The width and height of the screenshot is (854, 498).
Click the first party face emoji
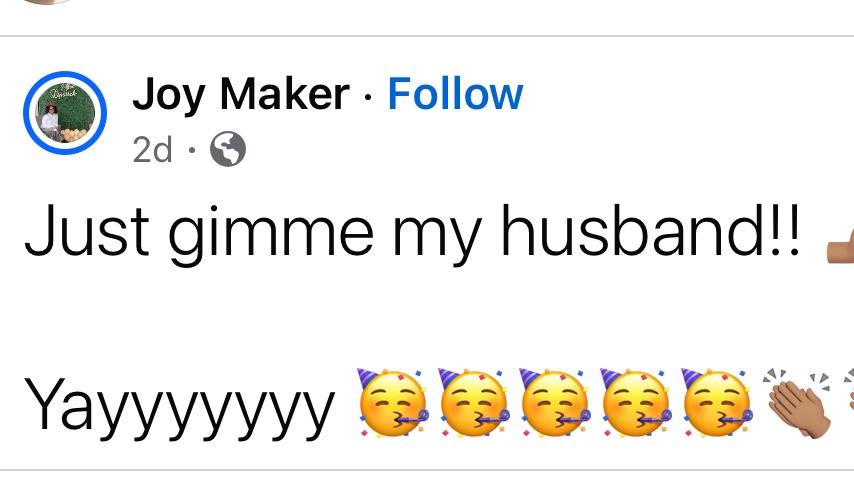pos(392,403)
